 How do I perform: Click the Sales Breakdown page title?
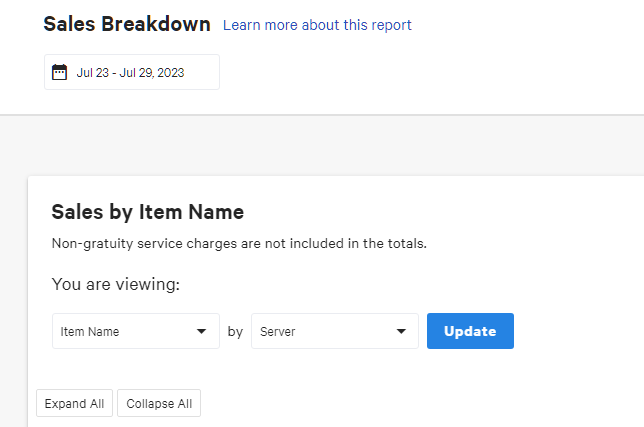[127, 24]
